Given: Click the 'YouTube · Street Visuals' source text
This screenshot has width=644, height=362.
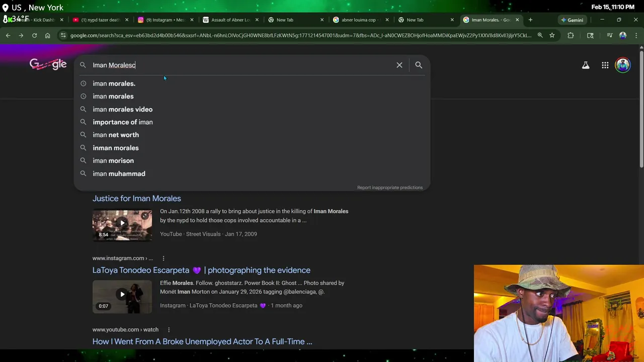Looking at the screenshot, I should (x=190, y=234).
